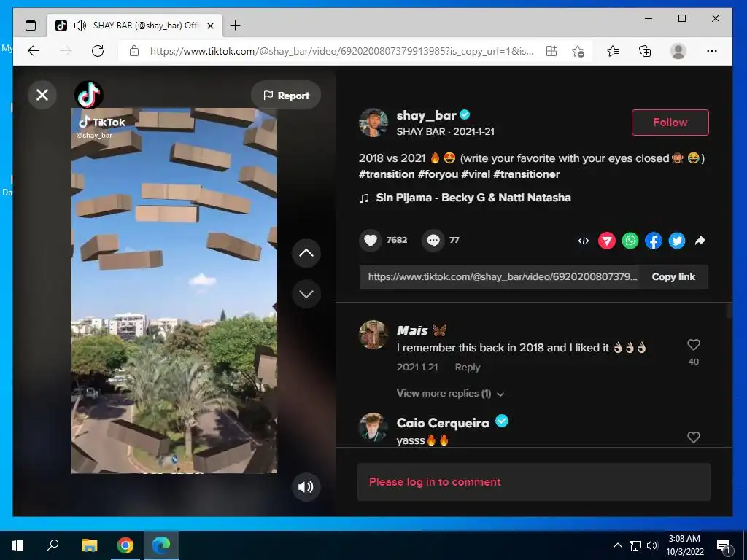This screenshot has width=747, height=560.
Task: Open the taskbar clock and date
Action: [x=684, y=545]
